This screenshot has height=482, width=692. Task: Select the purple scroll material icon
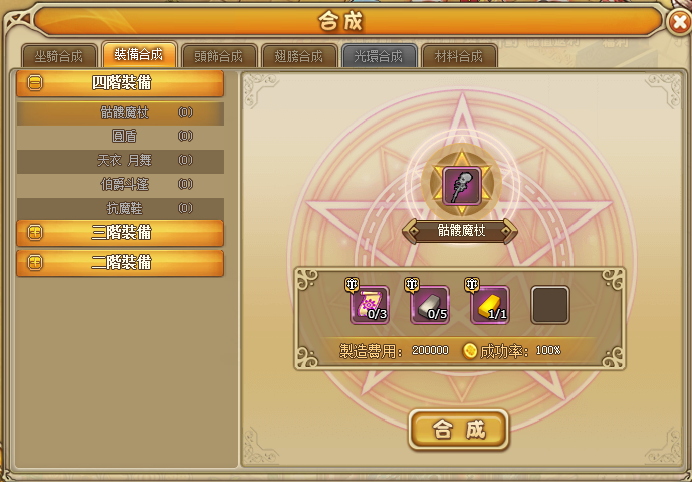(370, 305)
